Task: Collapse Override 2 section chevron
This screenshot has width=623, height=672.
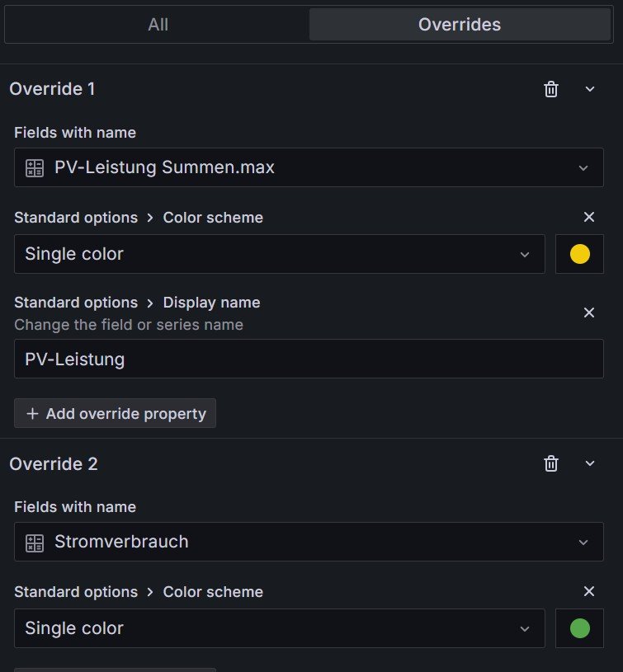Action: (590, 463)
